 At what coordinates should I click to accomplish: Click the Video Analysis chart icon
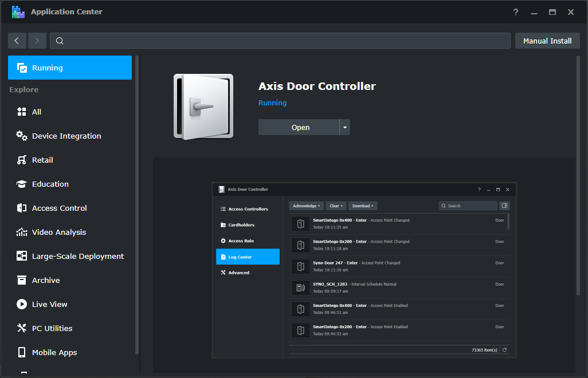22,233
